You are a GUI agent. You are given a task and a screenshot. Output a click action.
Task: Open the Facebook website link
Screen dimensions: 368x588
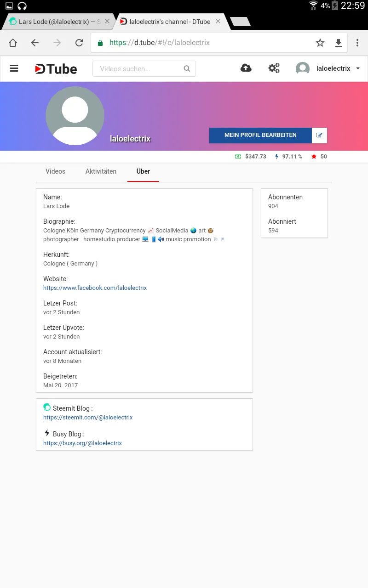pyautogui.click(x=95, y=288)
